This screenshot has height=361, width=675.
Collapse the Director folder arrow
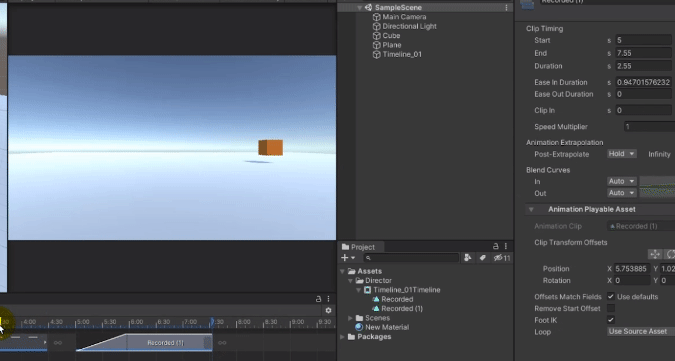(x=351, y=281)
